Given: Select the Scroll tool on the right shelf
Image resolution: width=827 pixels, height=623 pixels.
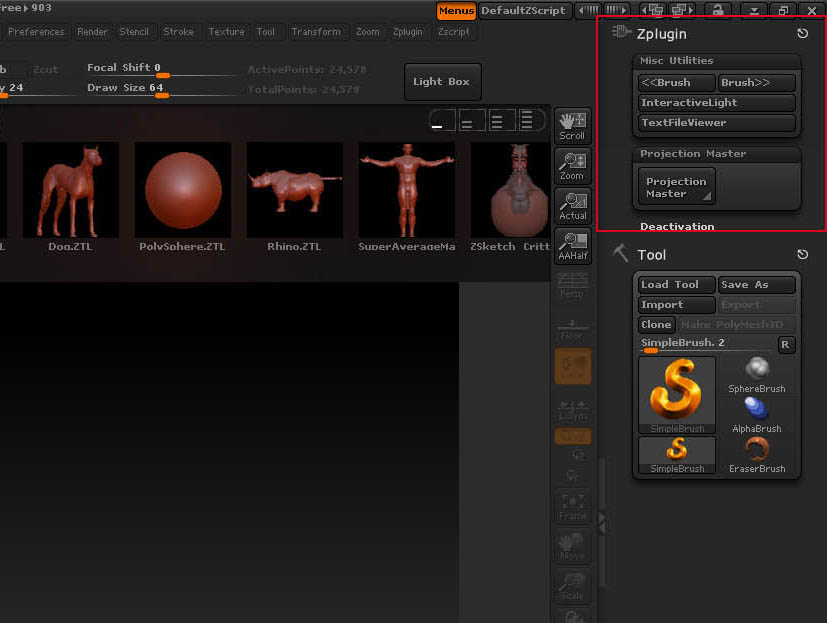Looking at the screenshot, I should click(572, 125).
